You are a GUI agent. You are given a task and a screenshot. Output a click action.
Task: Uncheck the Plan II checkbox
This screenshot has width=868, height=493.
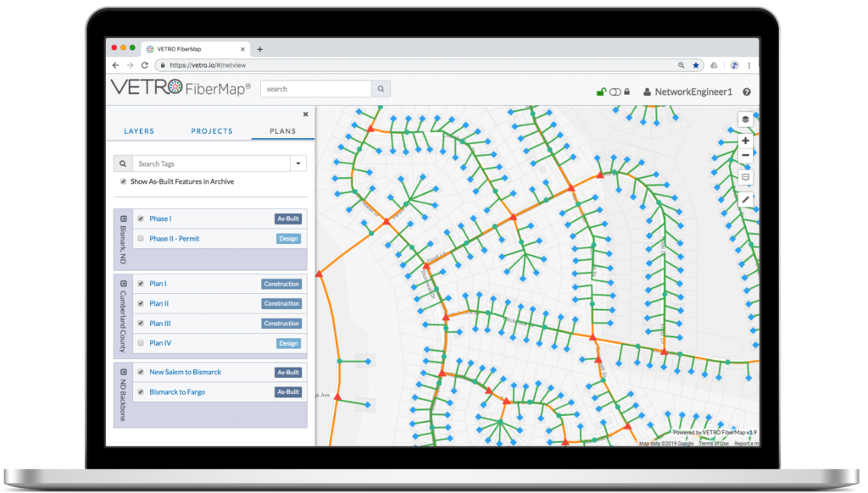141,304
